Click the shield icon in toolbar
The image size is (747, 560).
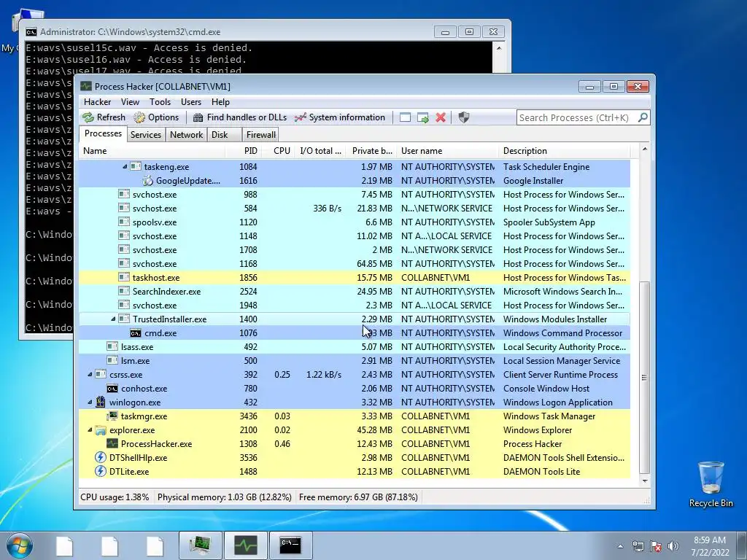(x=463, y=117)
